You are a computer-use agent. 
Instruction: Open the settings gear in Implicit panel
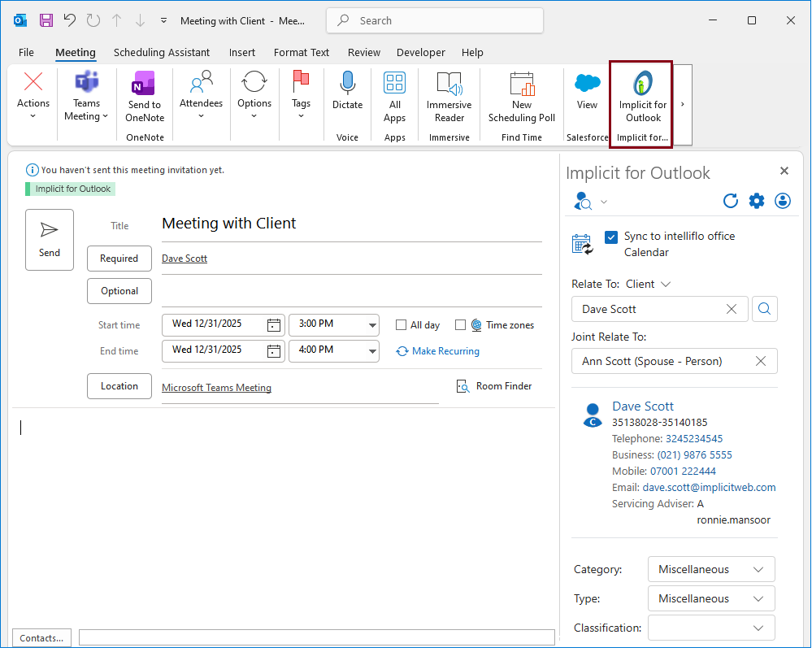757,201
